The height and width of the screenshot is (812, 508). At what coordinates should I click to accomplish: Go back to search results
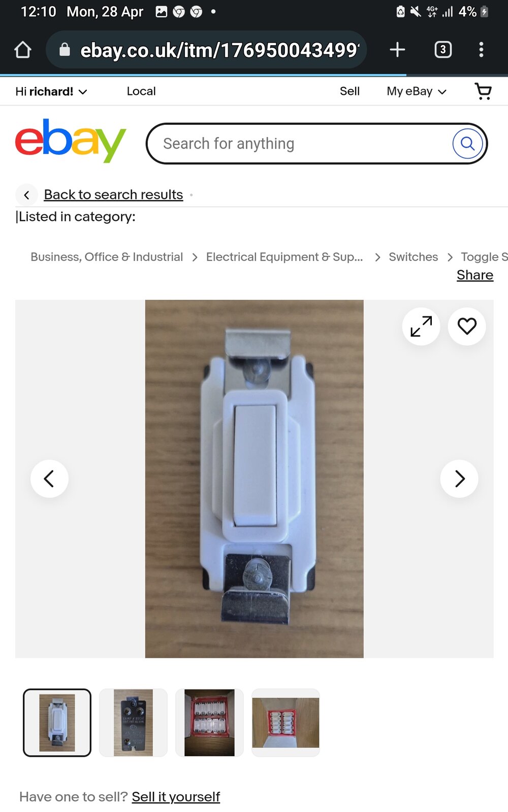pos(113,194)
